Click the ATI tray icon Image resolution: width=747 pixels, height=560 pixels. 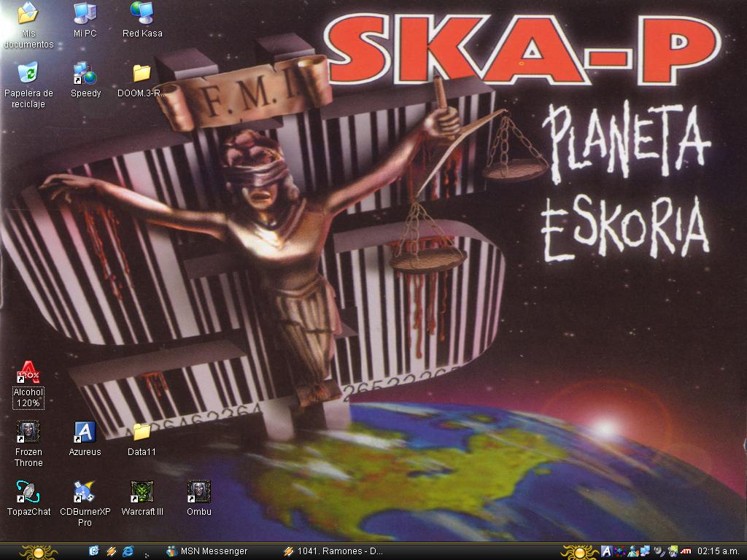coord(686,551)
